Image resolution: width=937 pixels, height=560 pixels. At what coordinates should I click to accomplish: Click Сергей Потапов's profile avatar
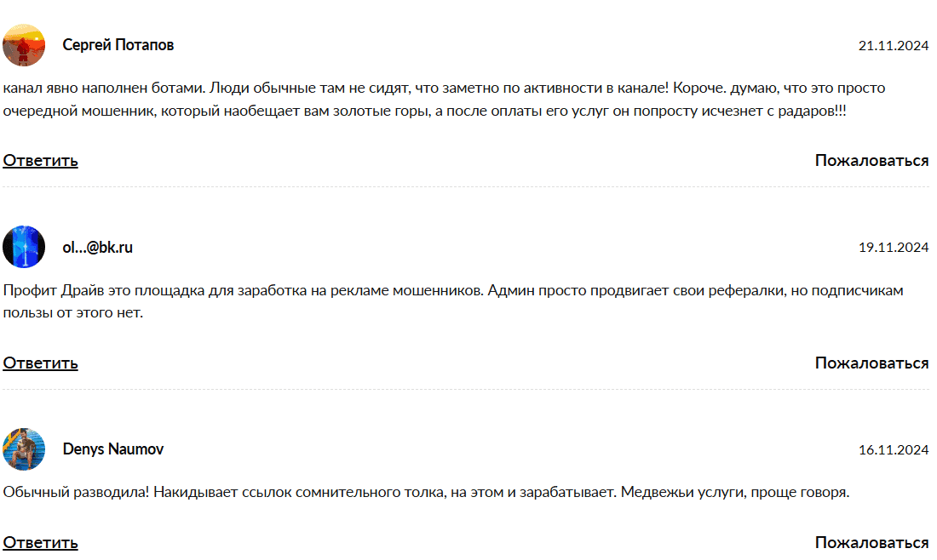coord(24,45)
